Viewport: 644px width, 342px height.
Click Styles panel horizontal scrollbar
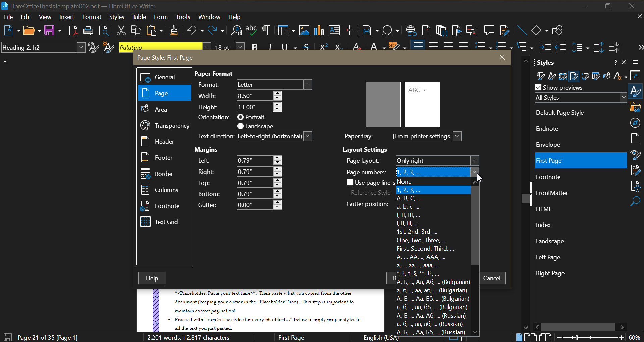(578, 327)
